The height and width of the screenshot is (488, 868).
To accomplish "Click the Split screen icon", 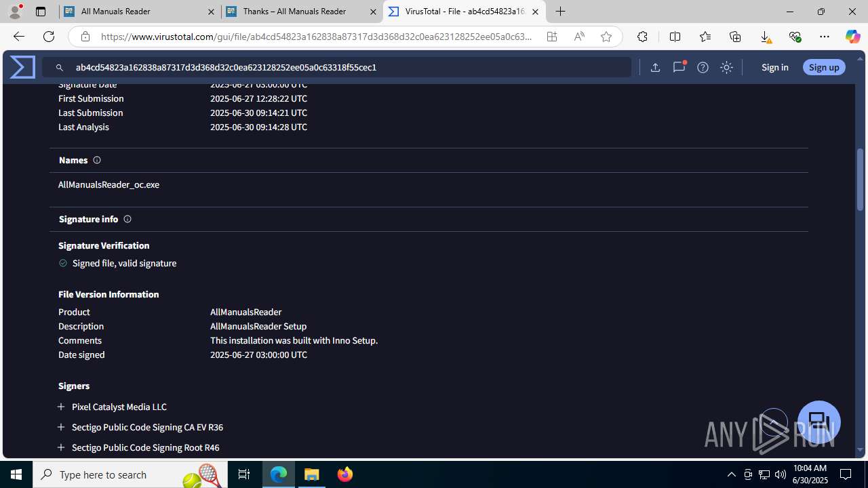I will [675, 37].
